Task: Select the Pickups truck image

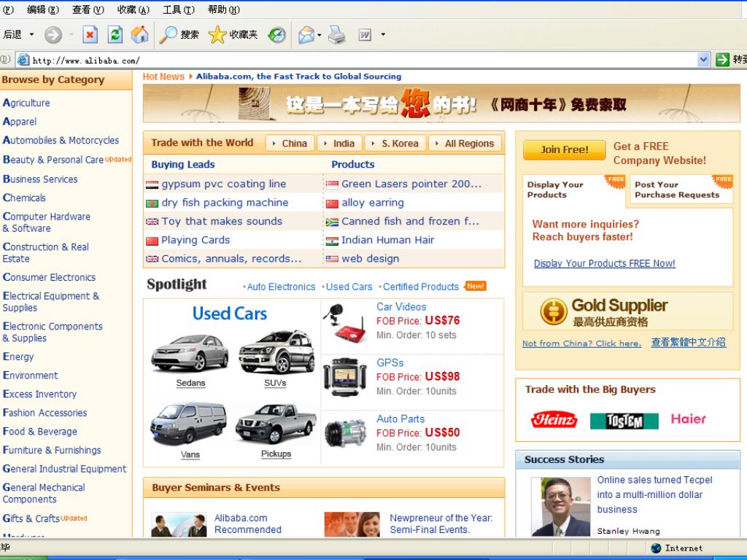Action: click(x=276, y=423)
